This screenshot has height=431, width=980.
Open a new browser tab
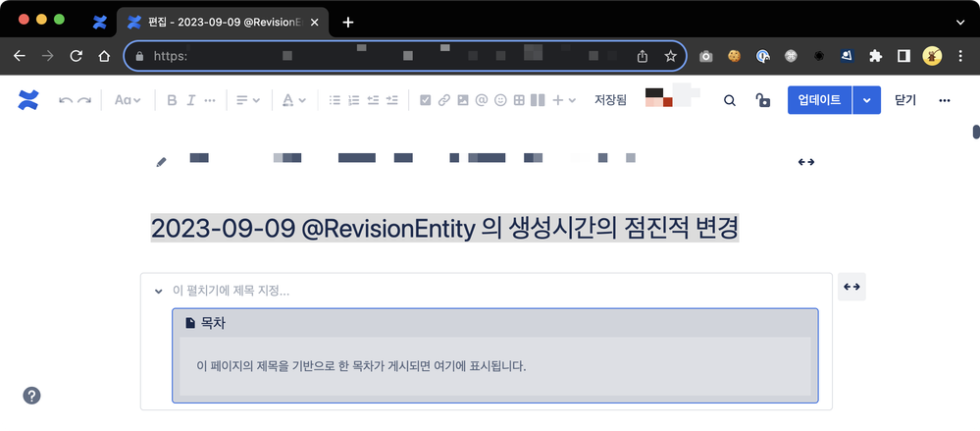[x=348, y=23]
